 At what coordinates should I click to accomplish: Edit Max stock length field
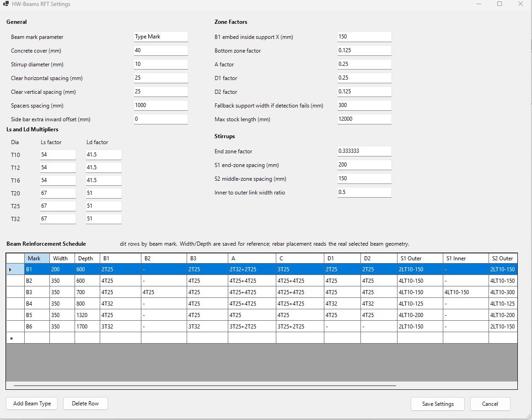(x=365, y=119)
